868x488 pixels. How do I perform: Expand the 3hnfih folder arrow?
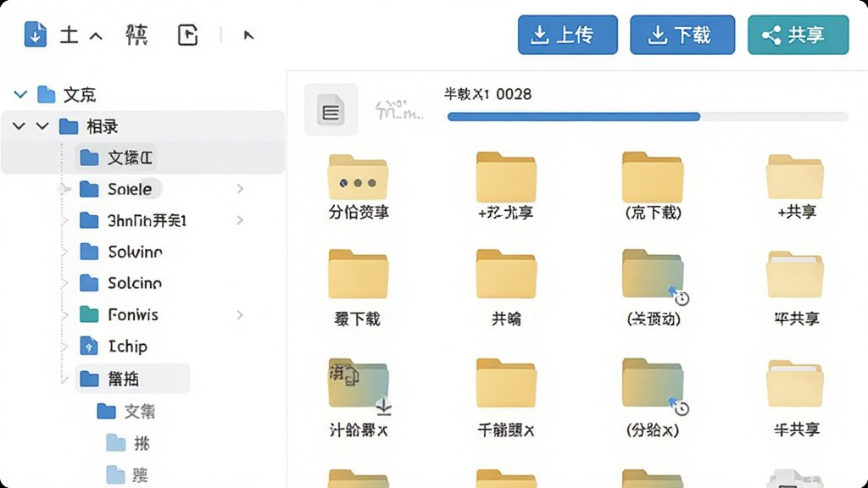tap(240, 220)
